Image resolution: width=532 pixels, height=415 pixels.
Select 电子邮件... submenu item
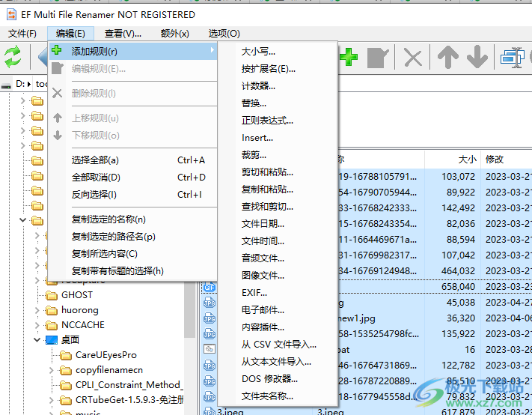coord(278,310)
